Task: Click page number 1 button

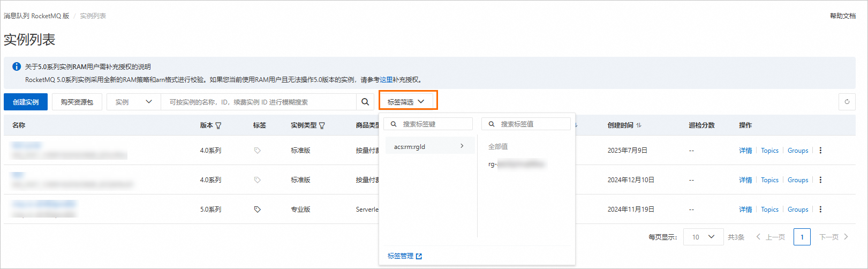Action: coord(802,237)
